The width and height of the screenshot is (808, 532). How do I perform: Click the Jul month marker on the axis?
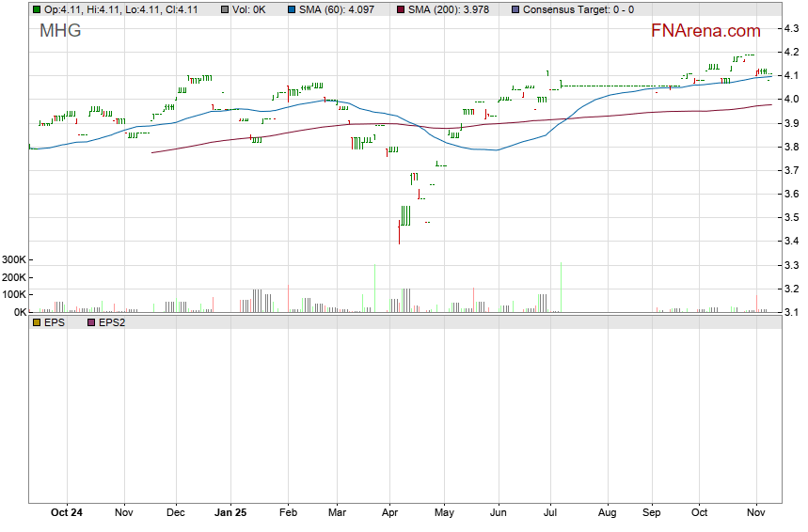pyautogui.click(x=552, y=513)
